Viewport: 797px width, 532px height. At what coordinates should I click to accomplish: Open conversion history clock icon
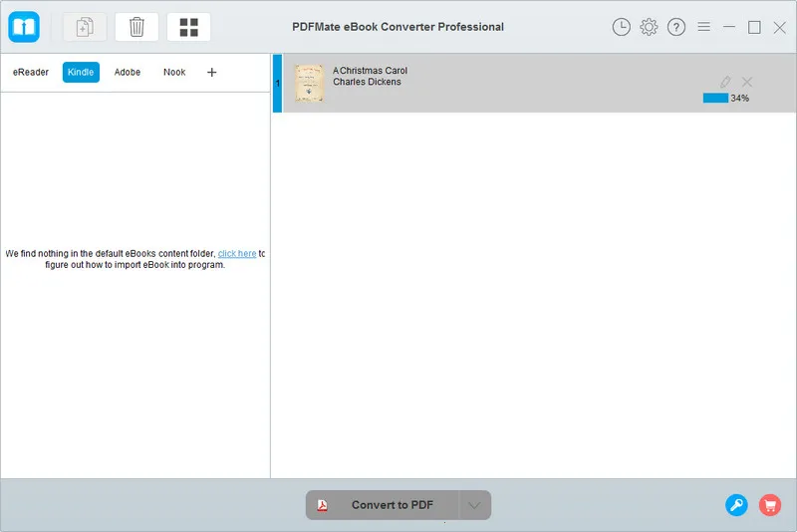[x=621, y=27]
